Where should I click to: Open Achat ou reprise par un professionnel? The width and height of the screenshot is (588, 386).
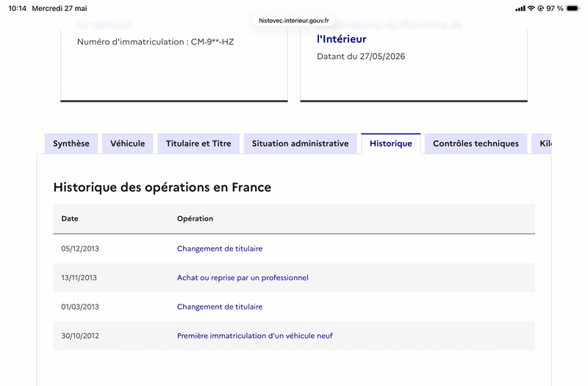(x=243, y=278)
